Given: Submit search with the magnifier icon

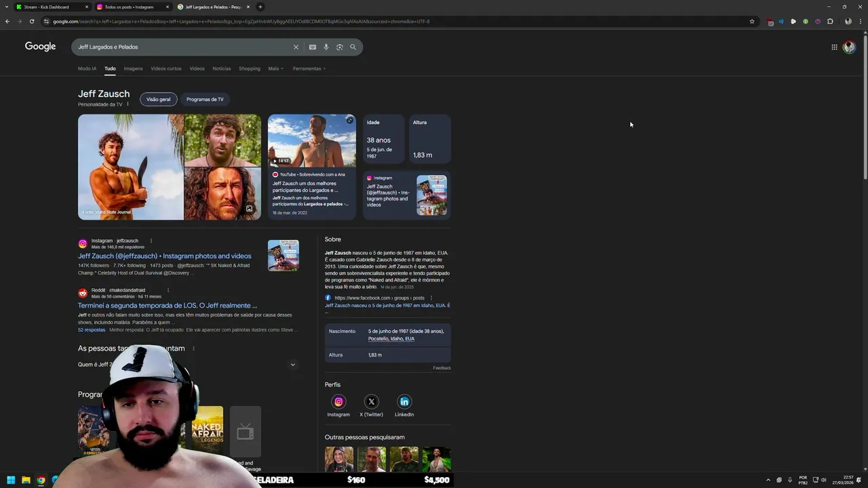Looking at the screenshot, I should click(x=353, y=47).
